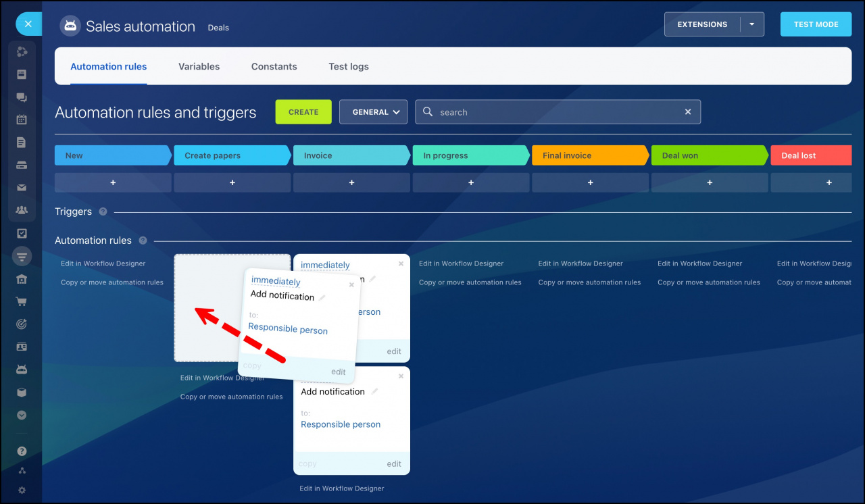
Task: Remove the lower Add notification card via X
Action: click(401, 376)
